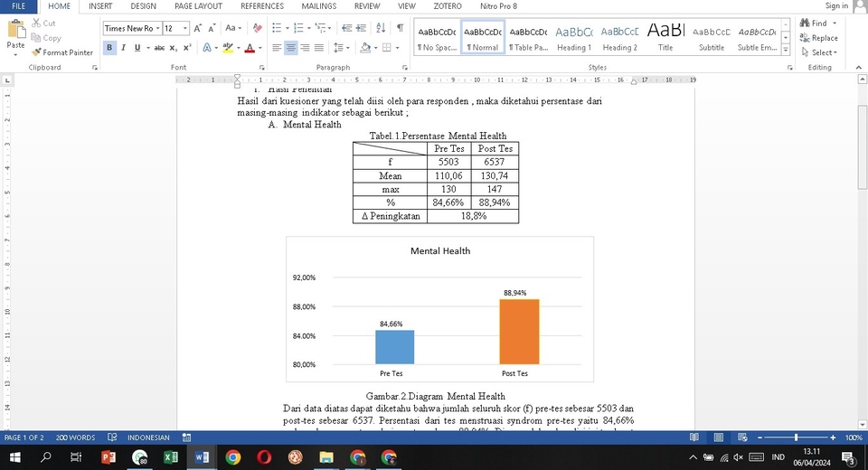Toggle Underline formatting button
The width and height of the screenshot is (868, 470).
click(137, 48)
